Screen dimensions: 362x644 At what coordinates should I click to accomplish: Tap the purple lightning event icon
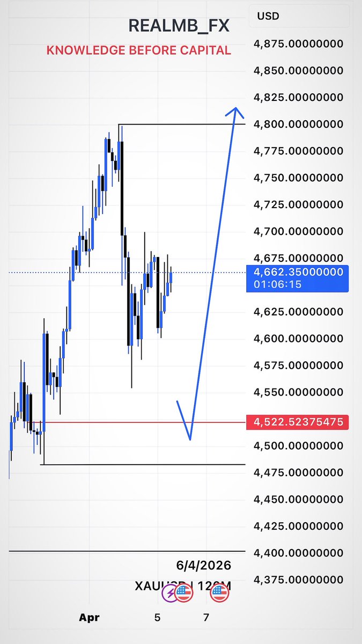pyautogui.click(x=171, y=593)
